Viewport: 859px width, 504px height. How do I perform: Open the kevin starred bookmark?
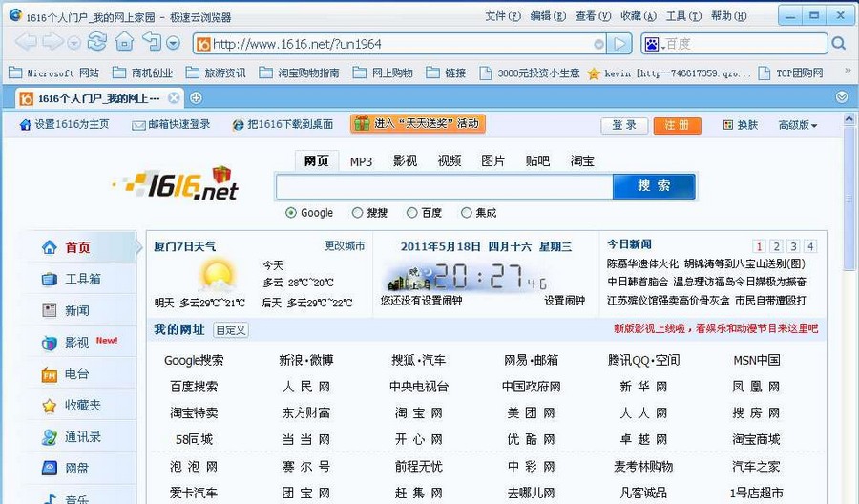point(669,73)
